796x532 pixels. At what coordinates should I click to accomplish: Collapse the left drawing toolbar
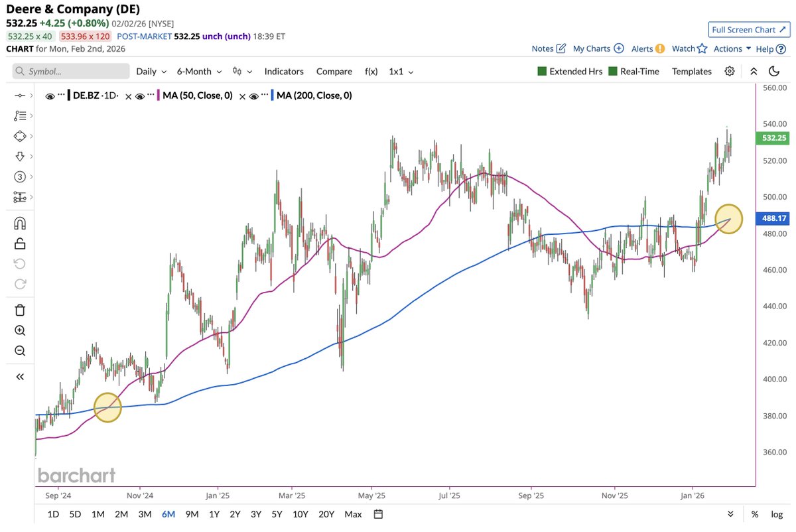tap(20, 377)
